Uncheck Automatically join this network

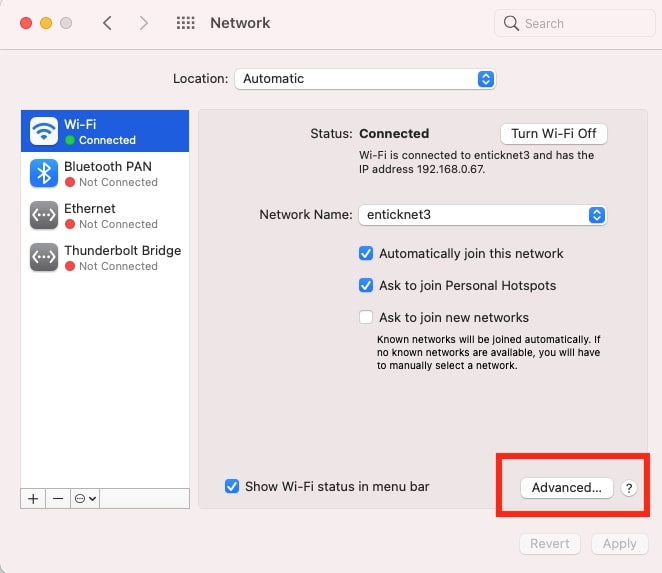point(366,253)
